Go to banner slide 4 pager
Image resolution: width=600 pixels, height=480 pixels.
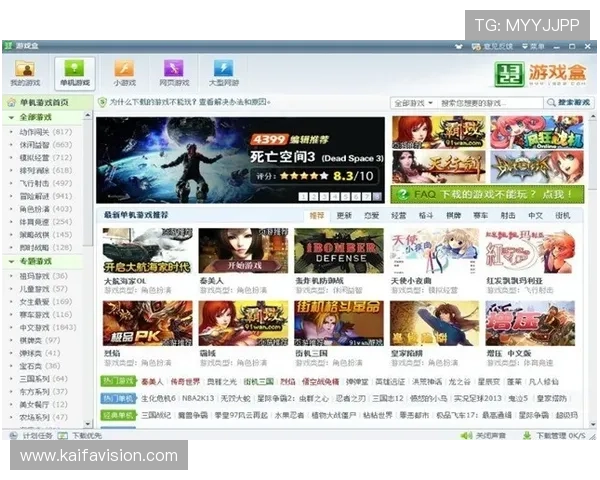(334, 196)
